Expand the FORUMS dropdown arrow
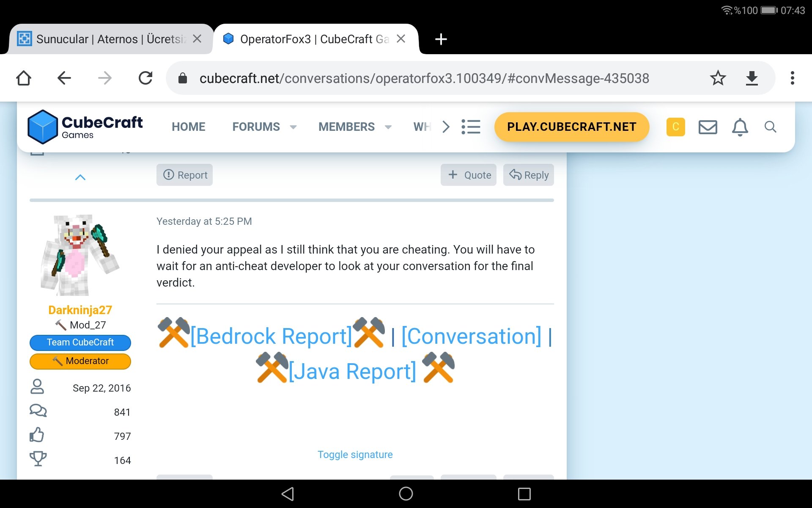 293,127
